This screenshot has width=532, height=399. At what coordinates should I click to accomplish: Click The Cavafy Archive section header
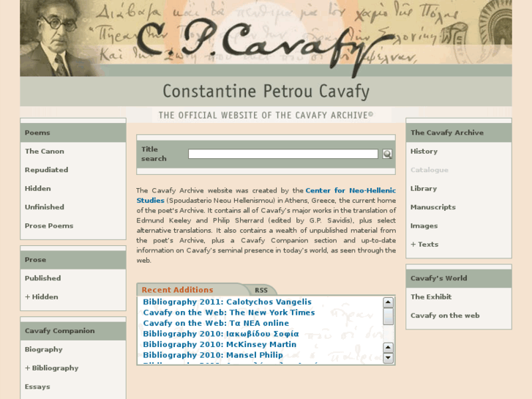click(459, 133)
